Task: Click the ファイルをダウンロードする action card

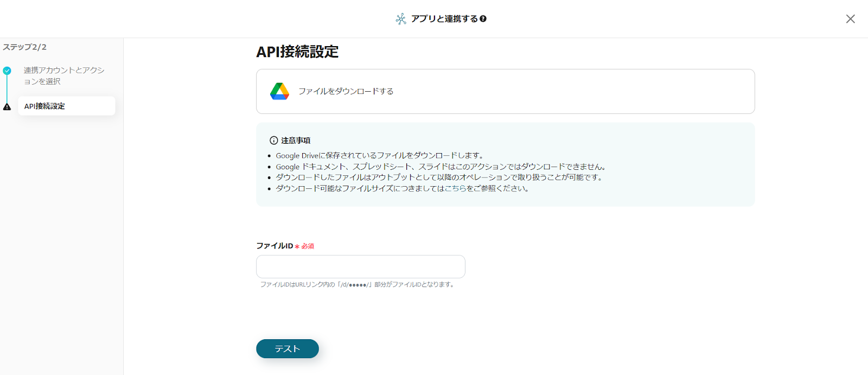Action: [505, 91]
